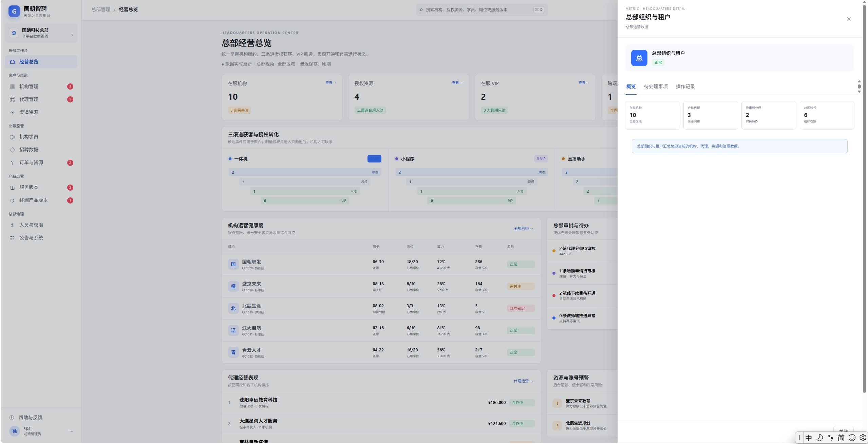Expand the 国朝科技总部 organization switcher

(x=41, y=33)
